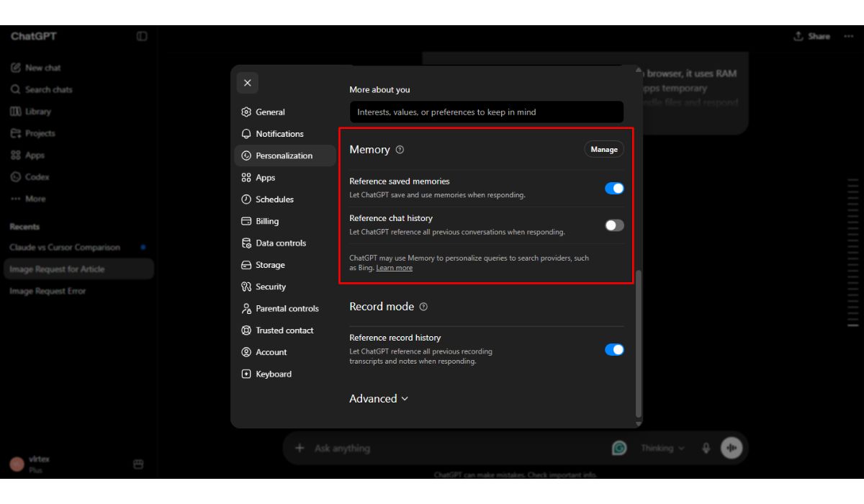Click the icon beside vlrtex profile
Screen dimensions: 864x504
point(138,464)
